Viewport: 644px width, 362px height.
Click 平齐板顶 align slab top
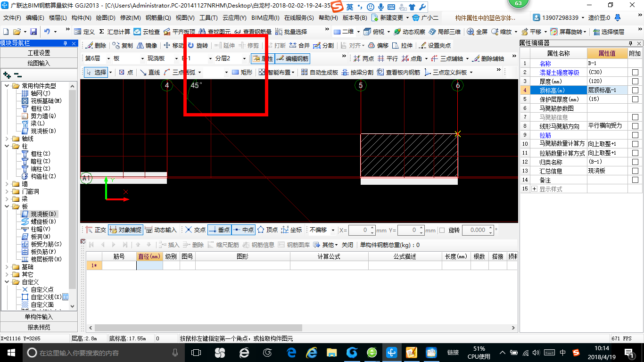coord(179,32)
